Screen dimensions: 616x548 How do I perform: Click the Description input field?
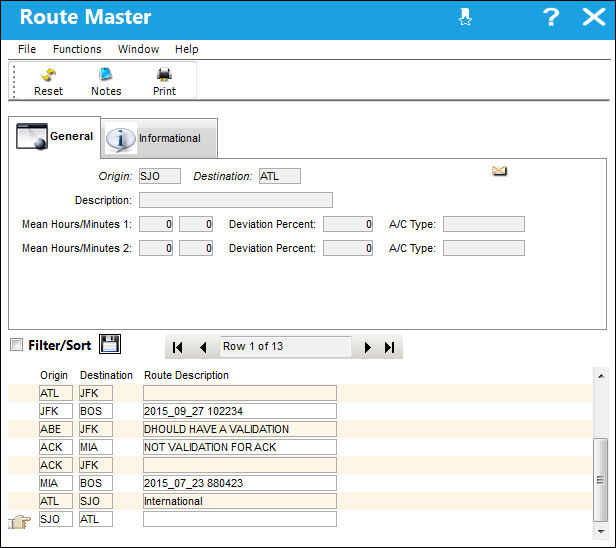point(236,200)
